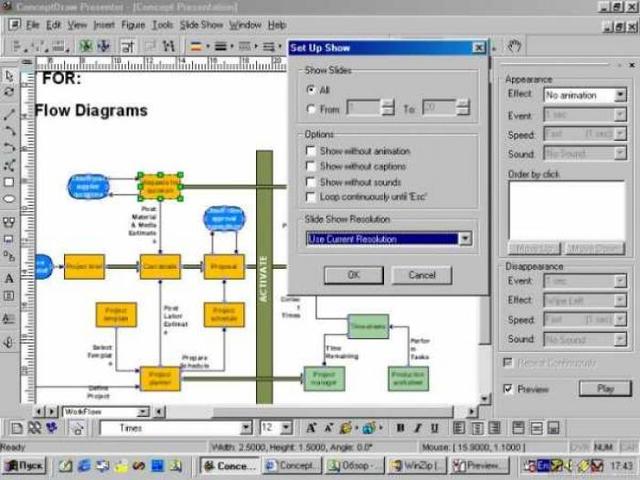Open the Disappearance Effect dropdown
The width and height of the screenshot is (640, 480).
[x=620, y=300]
